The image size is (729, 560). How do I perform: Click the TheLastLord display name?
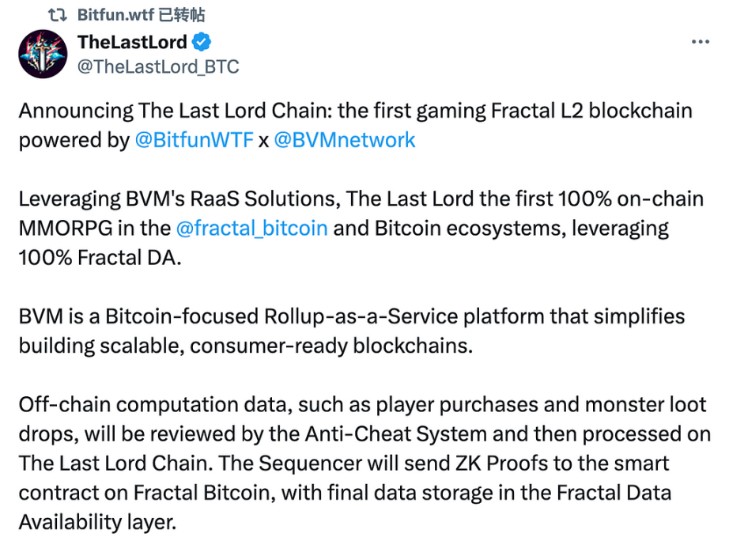[133, 42]
